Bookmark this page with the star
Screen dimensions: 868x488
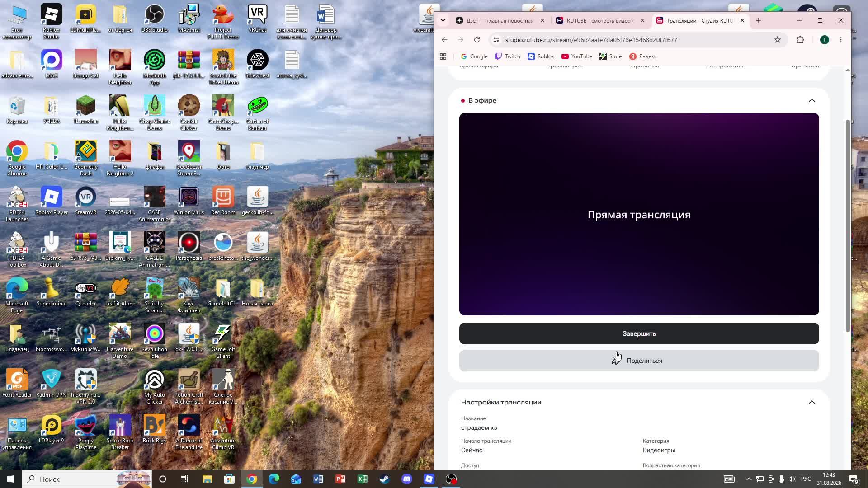(777, 40)
